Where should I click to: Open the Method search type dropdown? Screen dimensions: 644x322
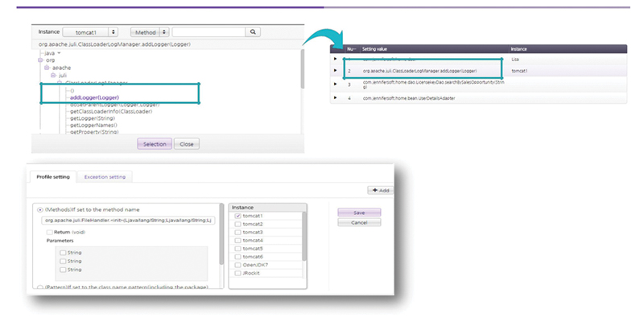(x=149, y=32)
